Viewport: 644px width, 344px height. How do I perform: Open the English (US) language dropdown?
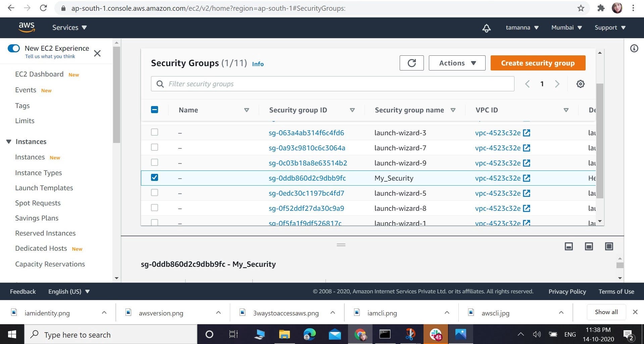tap(69, 291)
